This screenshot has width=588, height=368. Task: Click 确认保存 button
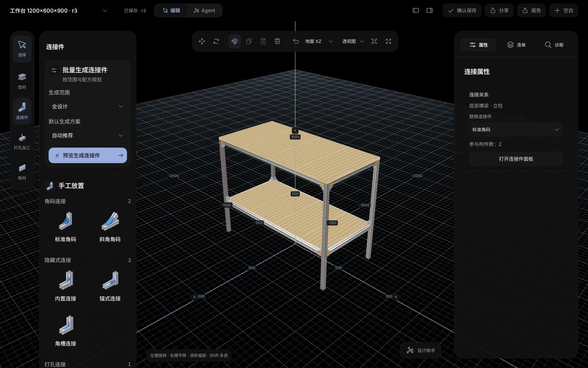pyautogui.click(x=462, y=11)
